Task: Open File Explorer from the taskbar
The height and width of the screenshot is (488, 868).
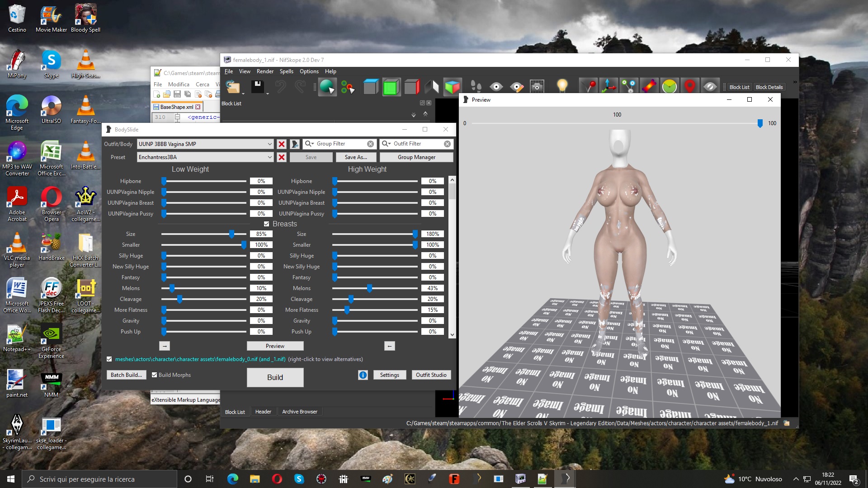Action: point(255,479)
